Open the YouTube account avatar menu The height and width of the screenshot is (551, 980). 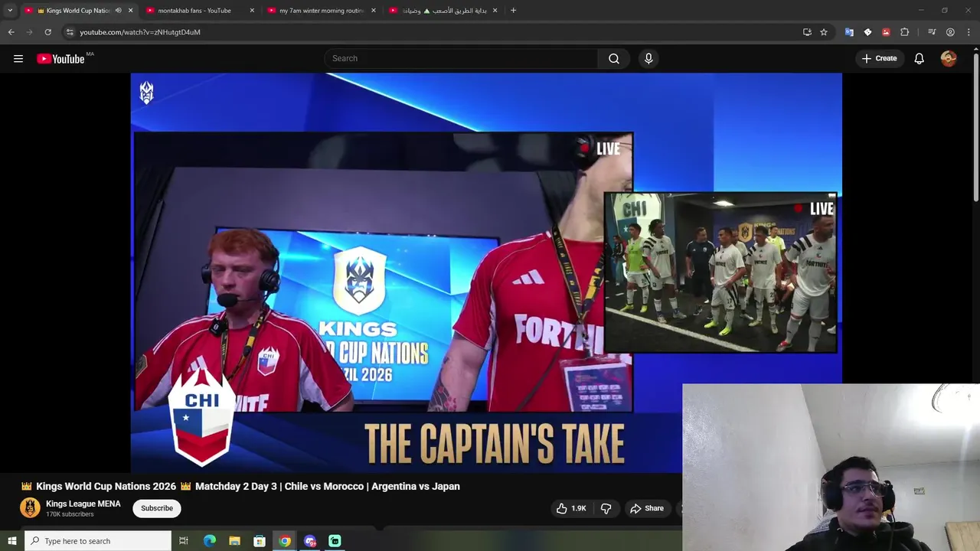click(949, 58)
